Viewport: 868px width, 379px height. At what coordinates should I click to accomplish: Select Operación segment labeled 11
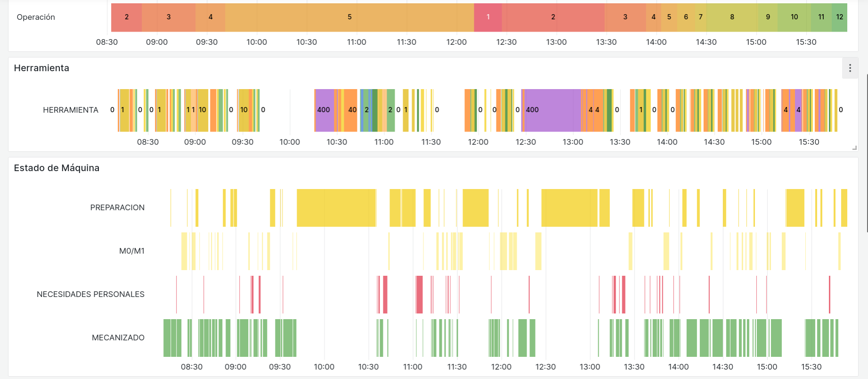point(821,17)
